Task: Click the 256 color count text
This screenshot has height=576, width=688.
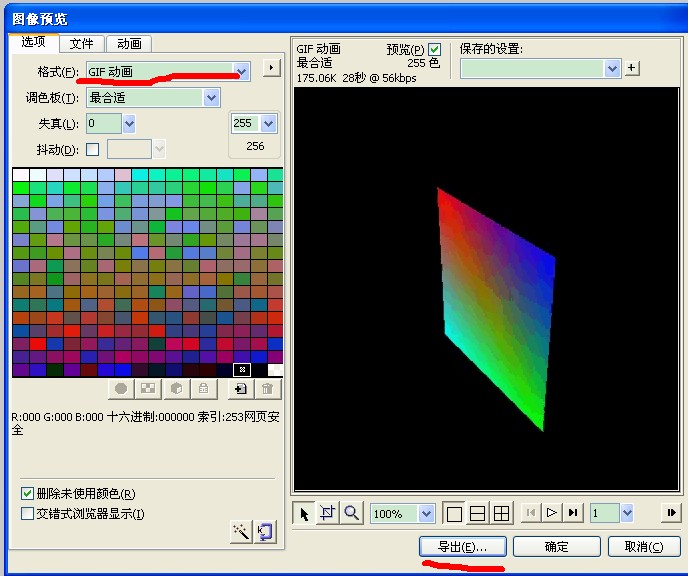Action: (x=255, y=146)
